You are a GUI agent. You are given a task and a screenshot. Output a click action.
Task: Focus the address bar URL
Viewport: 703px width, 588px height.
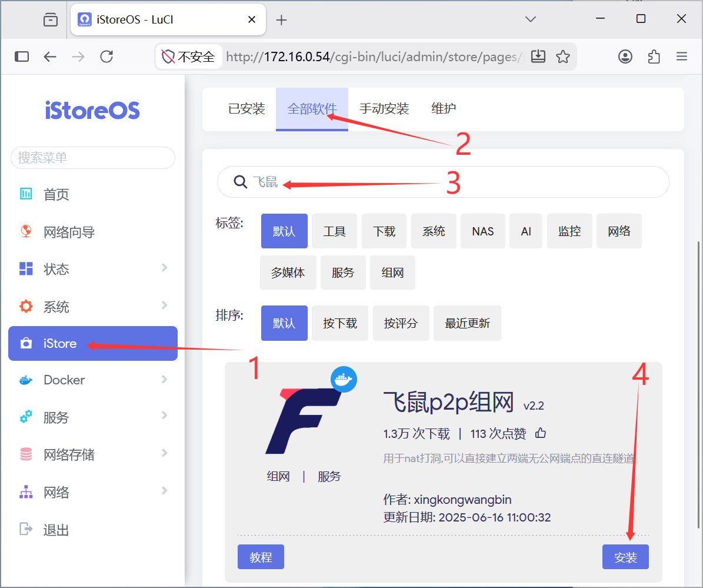coord(375,57)
